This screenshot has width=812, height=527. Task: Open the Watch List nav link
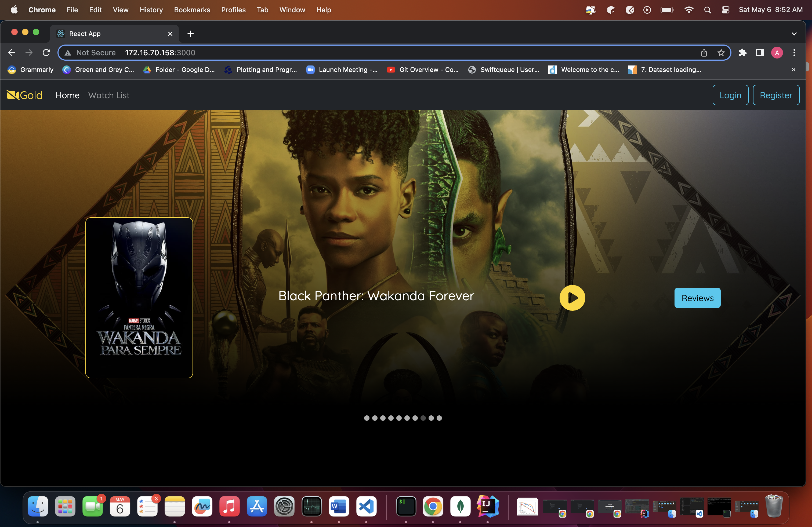coord(109,95)
